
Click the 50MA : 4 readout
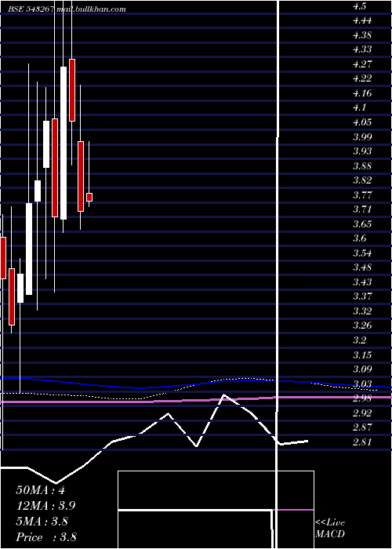click(x=40, y=490)
